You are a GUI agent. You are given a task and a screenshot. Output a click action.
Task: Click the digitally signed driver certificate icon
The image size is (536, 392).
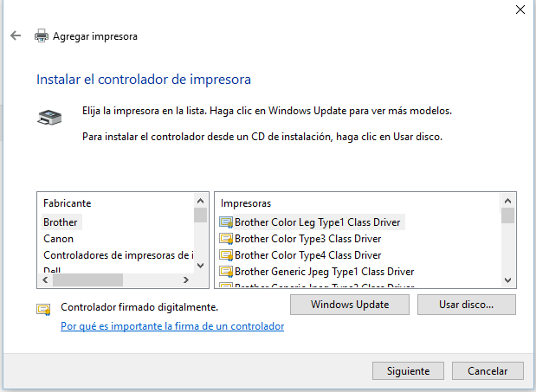pos(43,308)
